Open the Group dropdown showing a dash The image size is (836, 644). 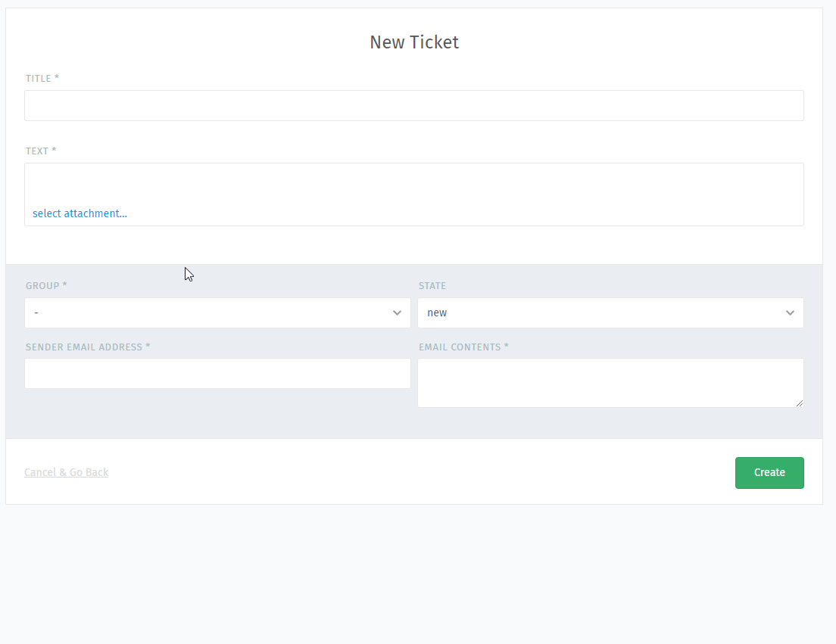point(217,313)
